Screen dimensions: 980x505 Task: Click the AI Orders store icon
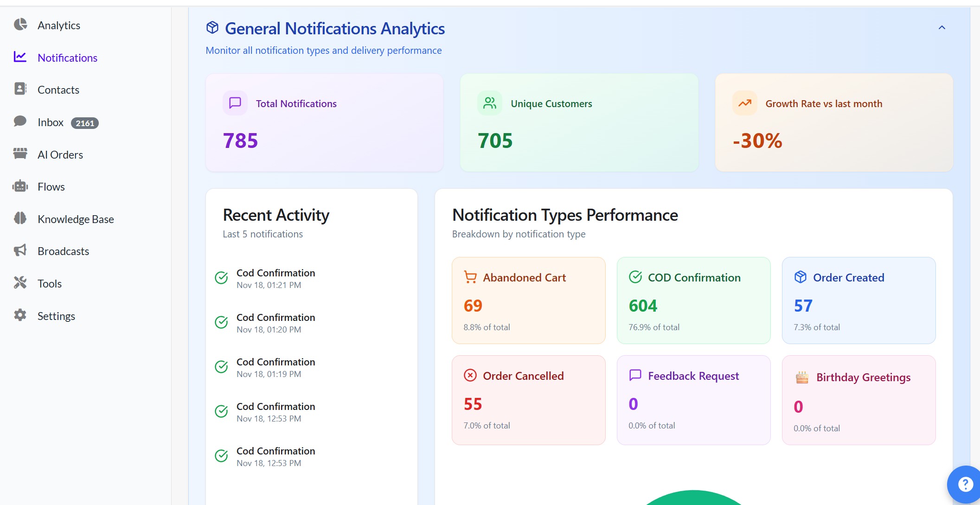pos(20,154)
